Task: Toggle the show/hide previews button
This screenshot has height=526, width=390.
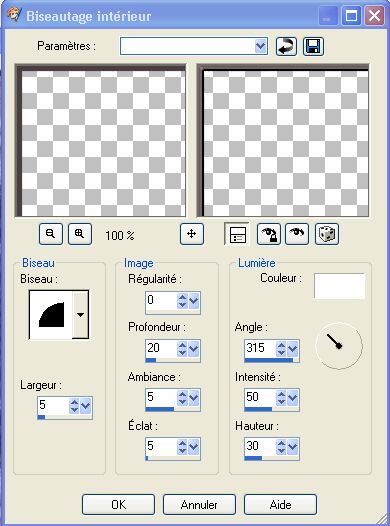Action: [x=237, y=234]
